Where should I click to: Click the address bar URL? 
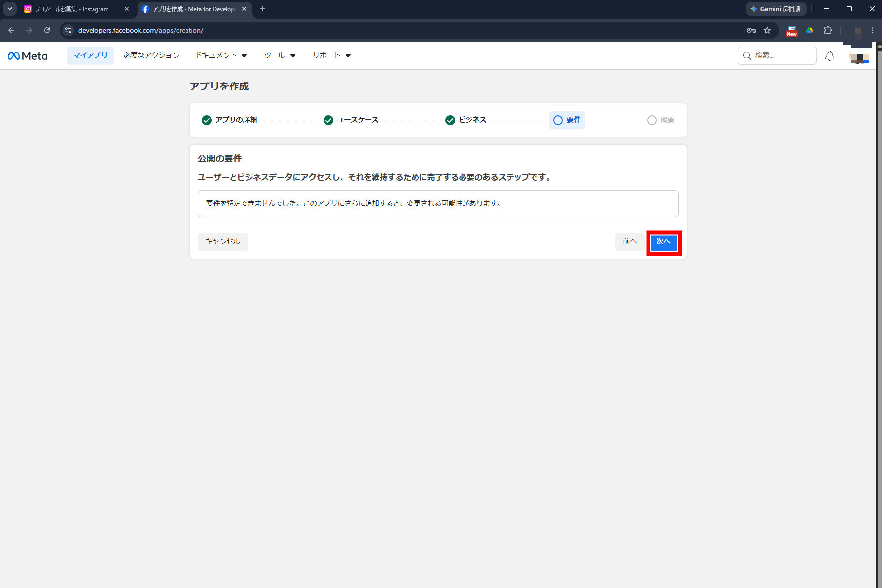tap(141, 30)
